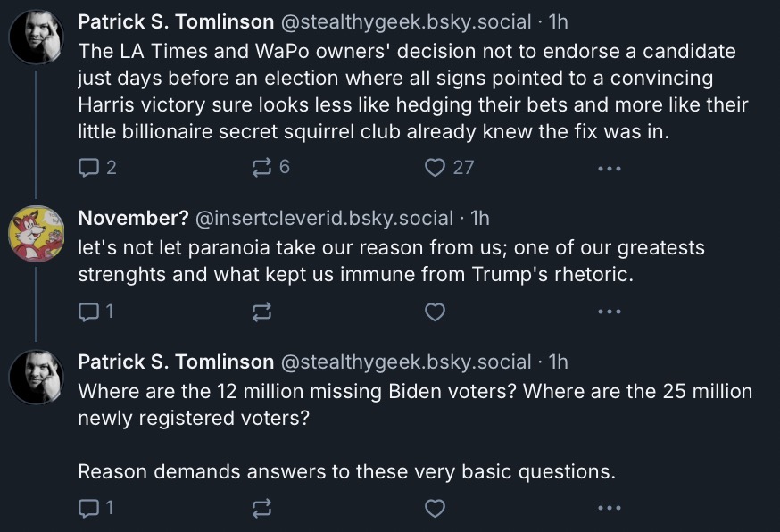Viewport: 780px width, 532px height.
Task: Like the missing Biden voters post
Action: tap(435, 508)
